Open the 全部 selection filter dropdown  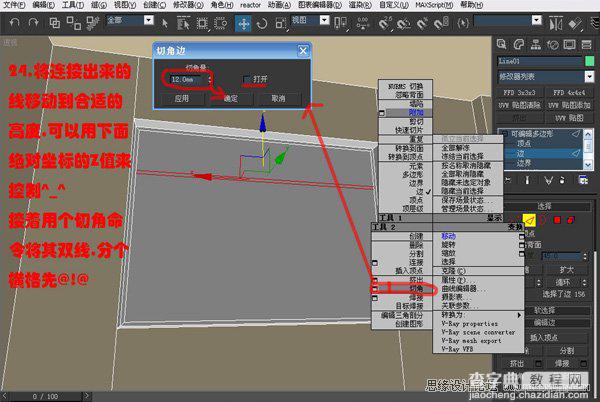click(149, 20)
